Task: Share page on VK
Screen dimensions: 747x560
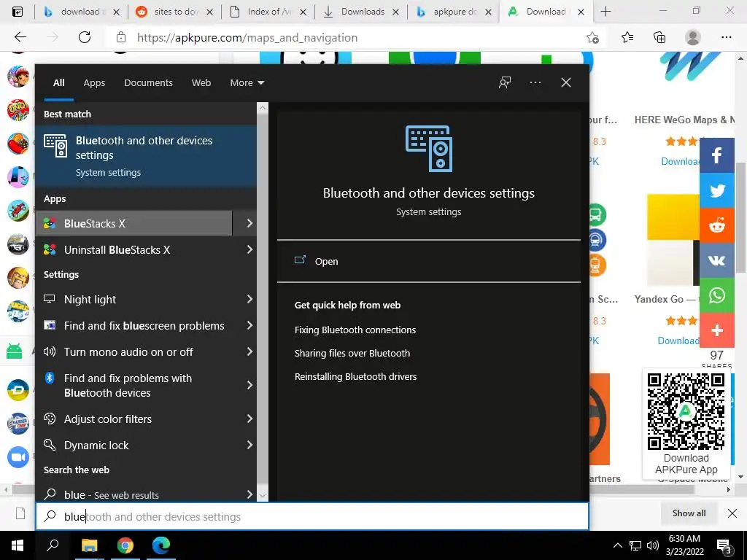Action: (x=716, y=260)
